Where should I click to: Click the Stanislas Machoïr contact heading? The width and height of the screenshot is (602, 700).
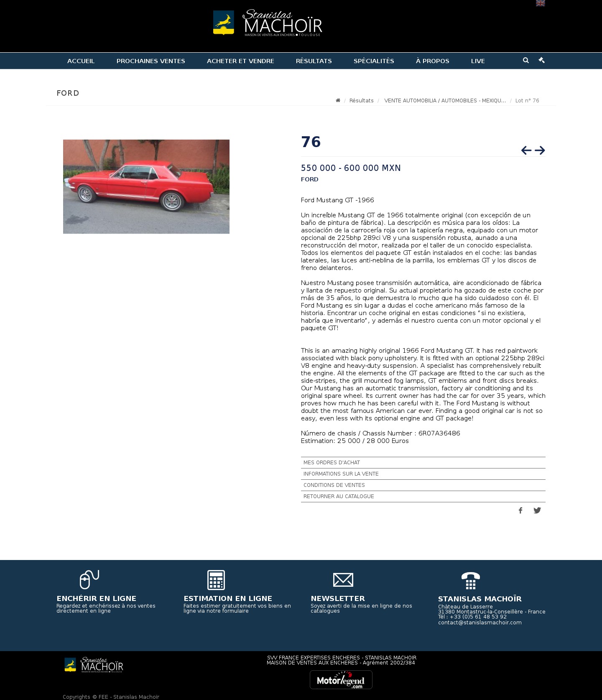point(480,599)
